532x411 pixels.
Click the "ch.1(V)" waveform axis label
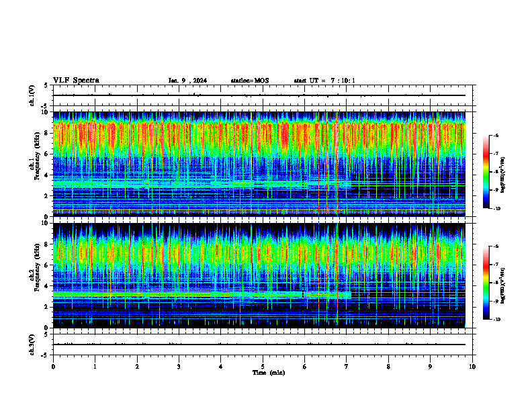tap(32, 95)
